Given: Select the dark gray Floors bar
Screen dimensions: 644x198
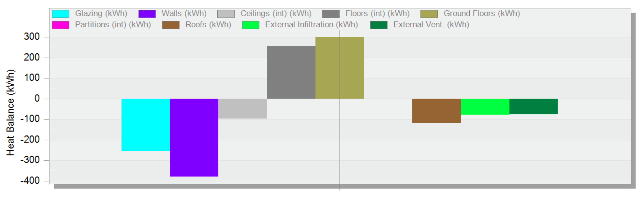Looking at the screenshot, I should 291,72.
